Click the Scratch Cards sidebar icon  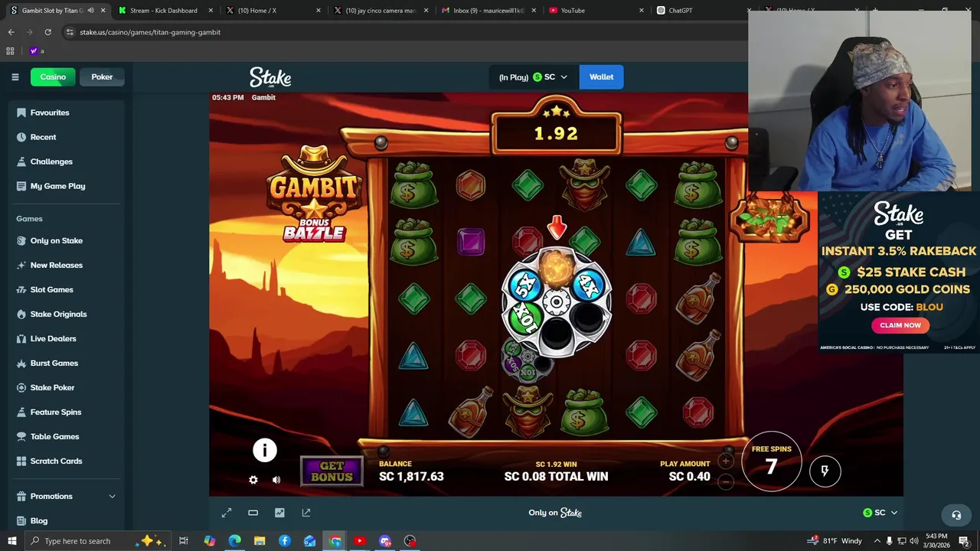click(x=21, y=461)
